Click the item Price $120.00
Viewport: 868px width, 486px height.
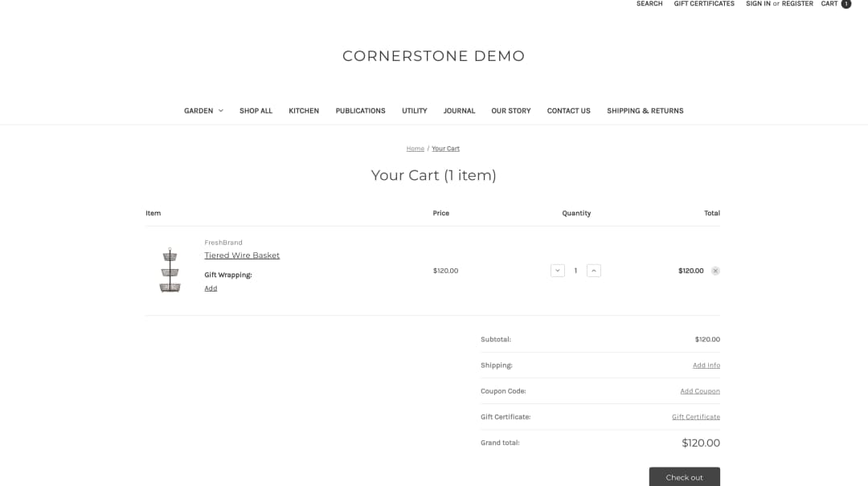445,271
